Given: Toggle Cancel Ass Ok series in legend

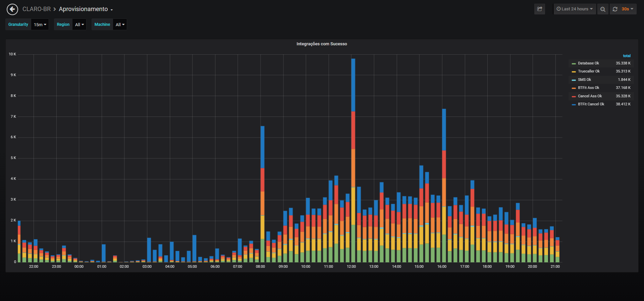Looking at the screenshot, I should click(590, 96).
